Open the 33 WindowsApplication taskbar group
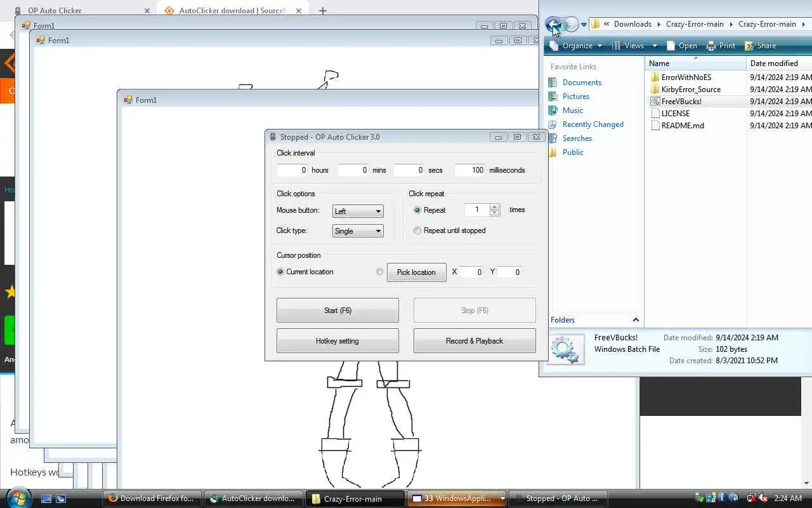 pos(456,498)
